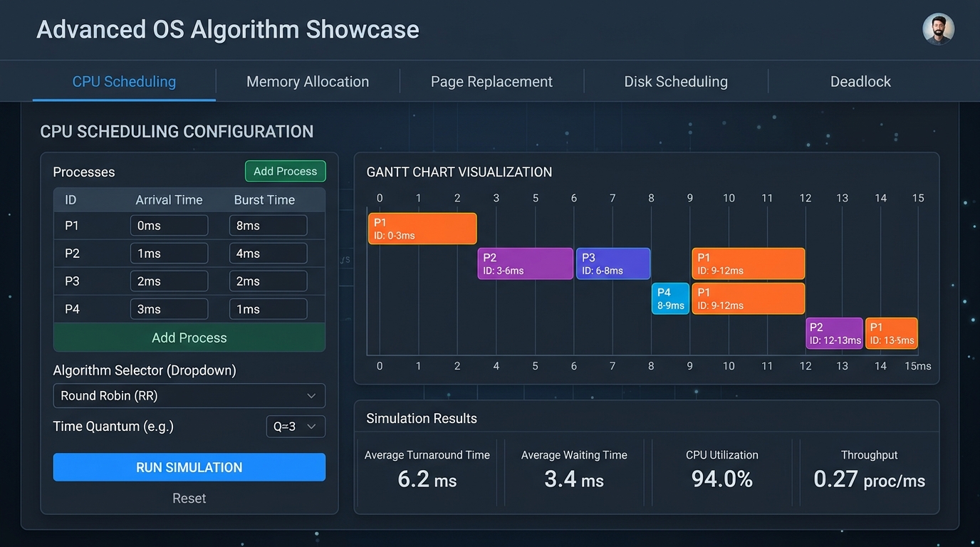
Task: Click the Burst Time column header
Action: point(264,200)
